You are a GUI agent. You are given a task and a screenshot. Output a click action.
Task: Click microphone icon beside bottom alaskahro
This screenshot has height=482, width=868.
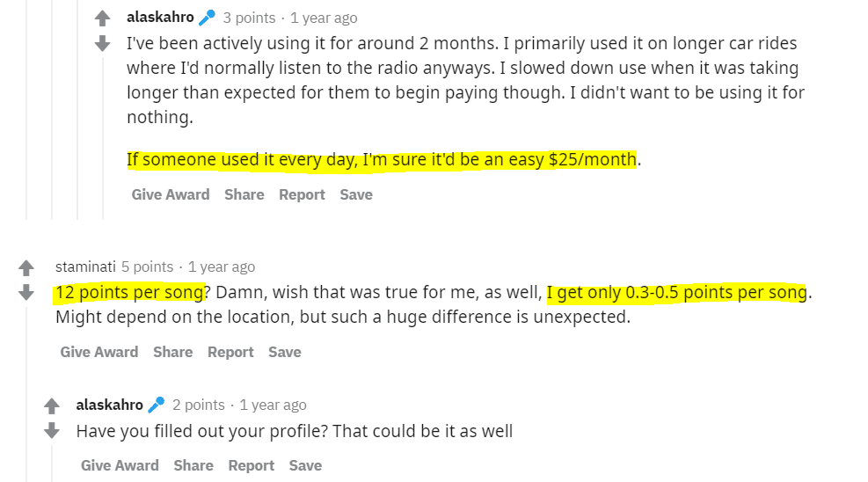157,405
